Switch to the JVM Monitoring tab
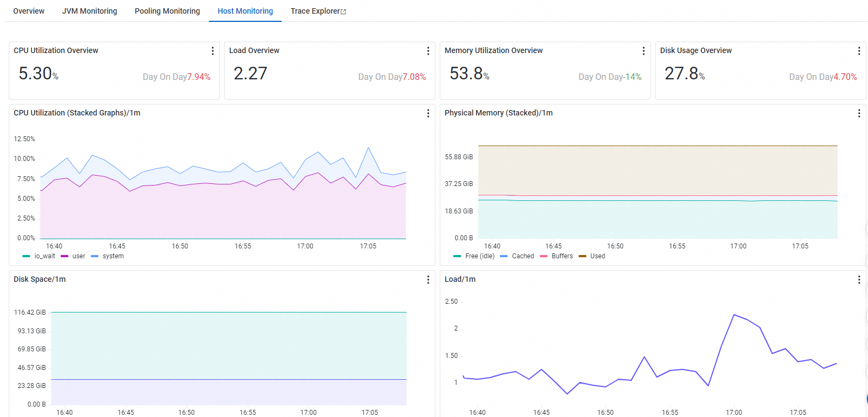The image size is (868, 417). coord(90,11)
